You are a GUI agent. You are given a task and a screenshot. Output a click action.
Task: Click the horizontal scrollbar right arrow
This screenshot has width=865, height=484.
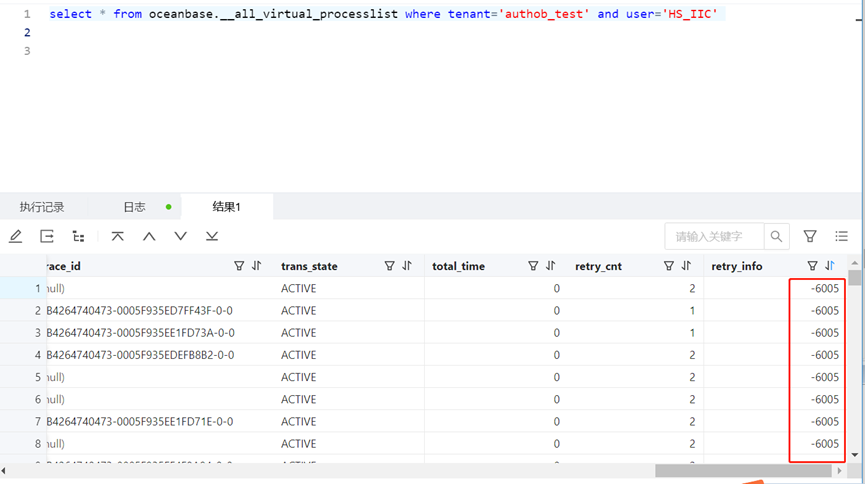click(x=839, y=471)
